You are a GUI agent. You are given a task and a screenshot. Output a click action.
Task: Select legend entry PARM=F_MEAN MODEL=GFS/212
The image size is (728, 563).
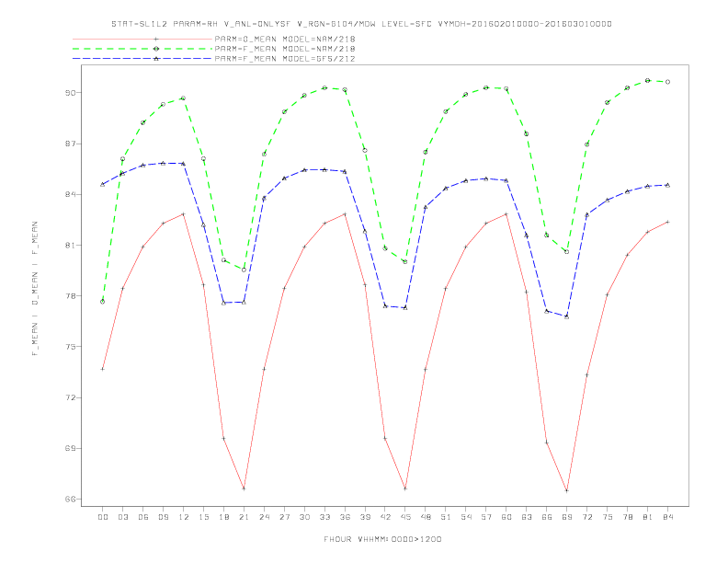click(x=285, y=59)
